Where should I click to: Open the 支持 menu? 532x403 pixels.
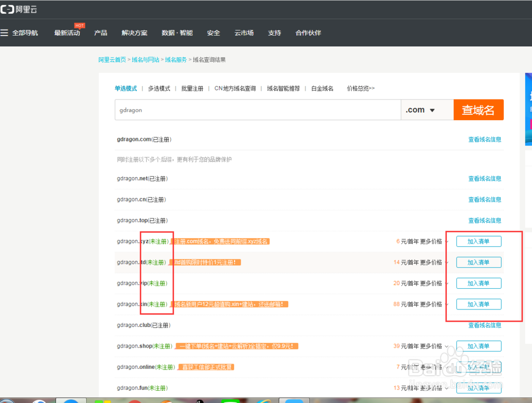pos(275,33)
